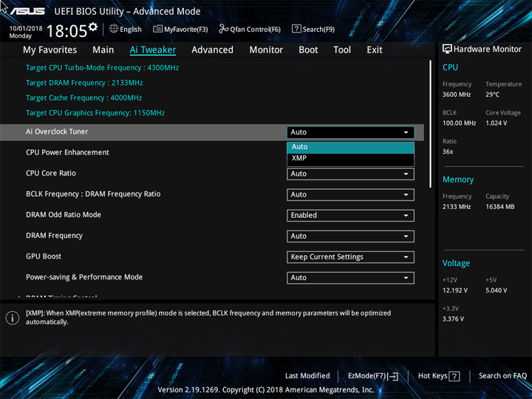Open the DRAM Frequency dropdown
The image size is (532, 399).
[350, 236]
